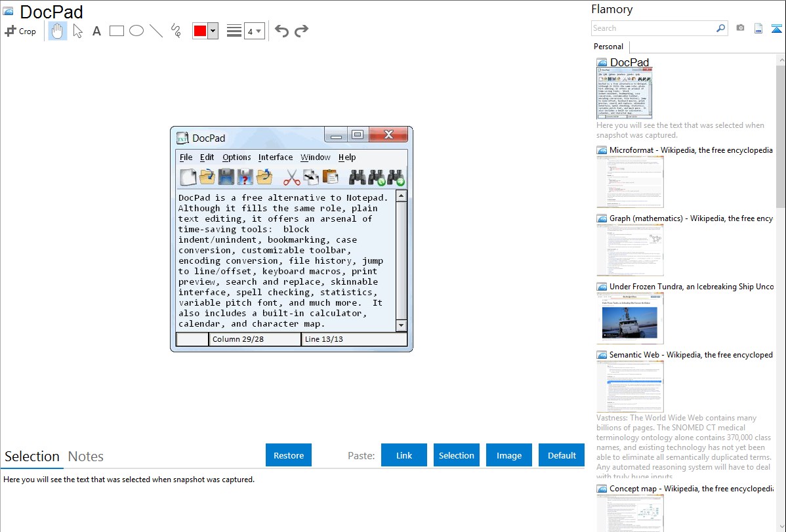Click the magnifier search icon in Flamory
The image size is (786, 532).
coord(720,28)
